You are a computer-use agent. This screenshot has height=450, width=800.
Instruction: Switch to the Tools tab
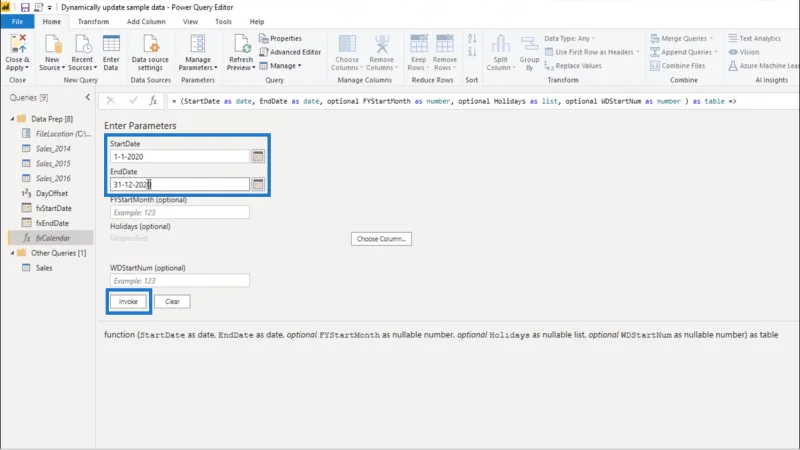223,21
